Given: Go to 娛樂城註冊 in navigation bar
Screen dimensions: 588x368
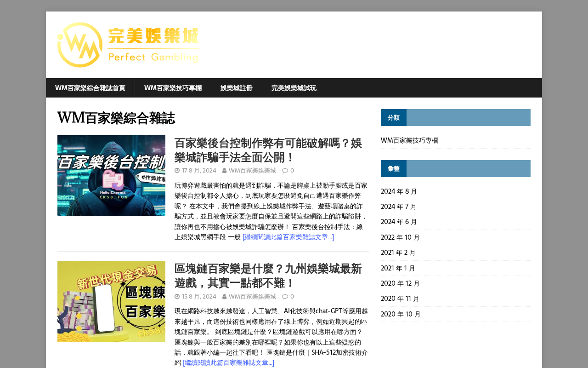Looking at the screenshot, I should (237, 88).
